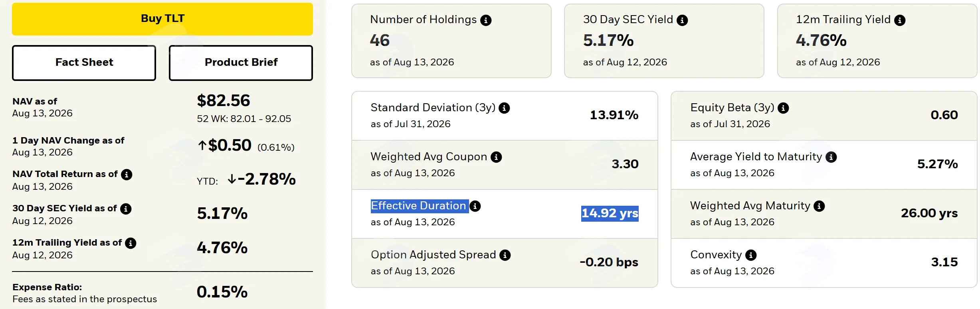Open the Product Brief document
Screen dimensions: 980x309
point(241,63)
